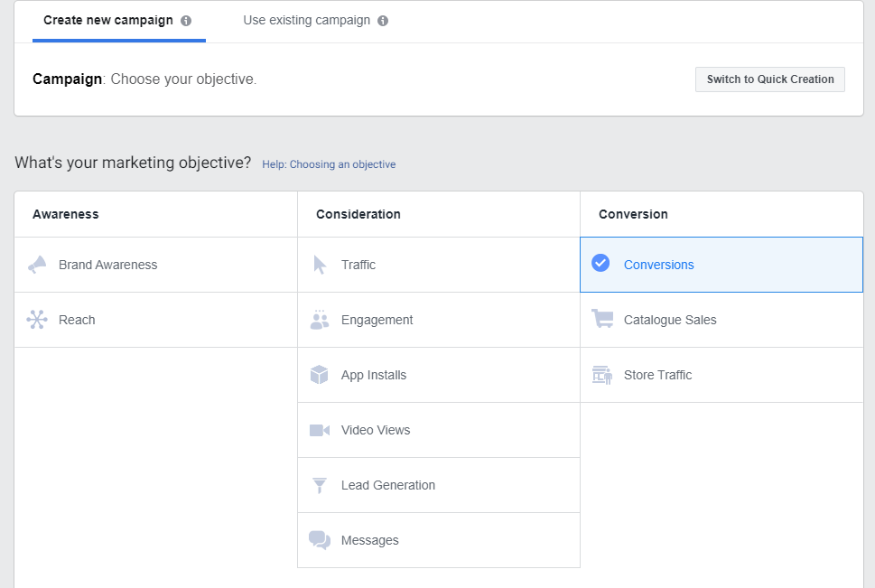The image size is (875, 588).
Task: Pick the Brand Awareness objective label
Action: [108, 265]
